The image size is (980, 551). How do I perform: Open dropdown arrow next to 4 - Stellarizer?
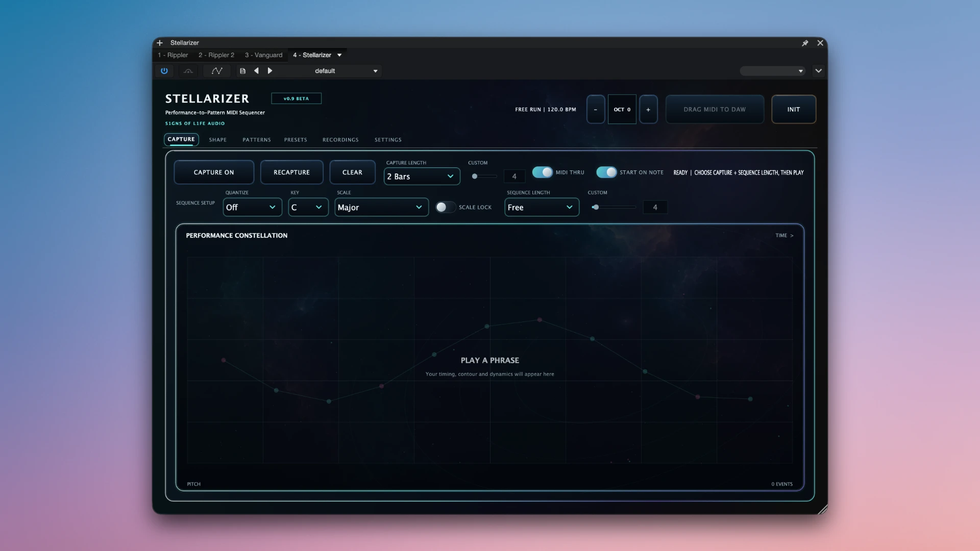pyautogui.click(x=339, y=55)
